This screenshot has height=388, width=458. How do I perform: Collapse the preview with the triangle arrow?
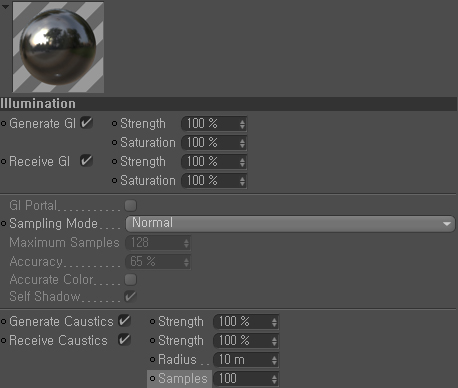point(5,7)
